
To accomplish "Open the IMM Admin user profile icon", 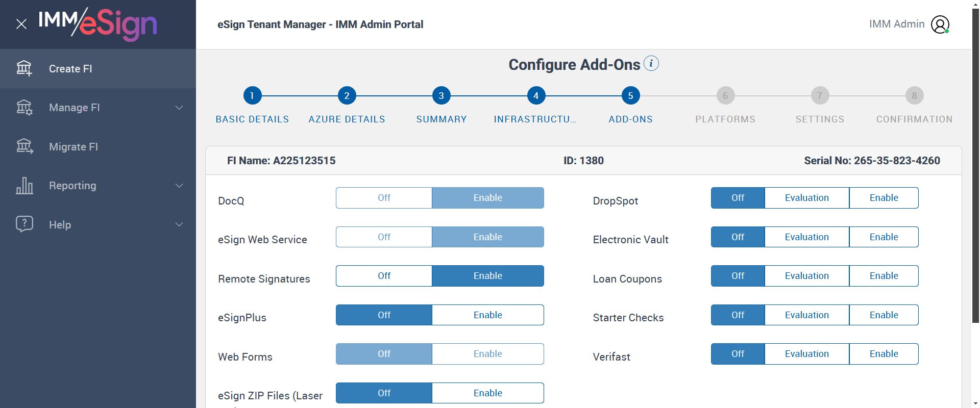I will coord(940,24).
